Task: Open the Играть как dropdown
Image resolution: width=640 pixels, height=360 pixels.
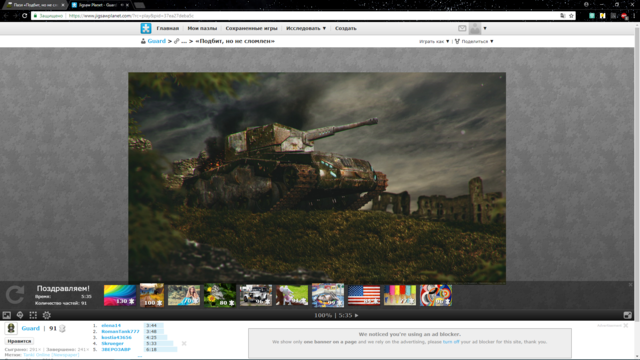Action: click(x=434, y=41)
